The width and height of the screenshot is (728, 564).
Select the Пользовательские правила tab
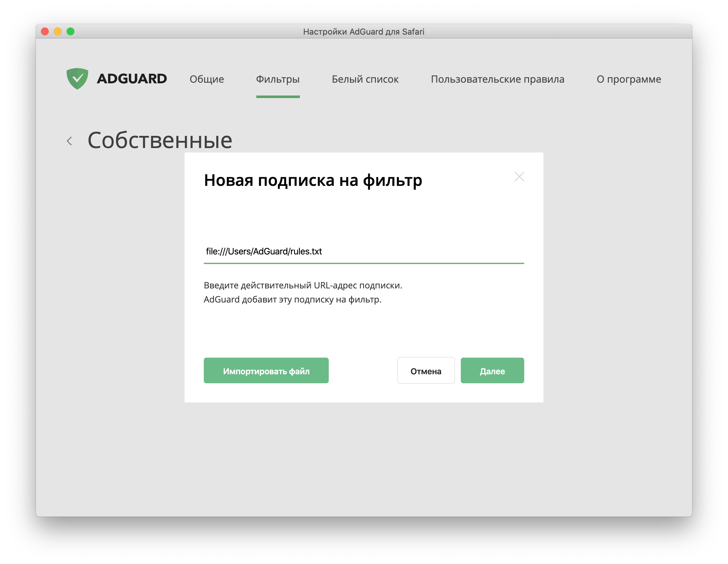[497, 79]
